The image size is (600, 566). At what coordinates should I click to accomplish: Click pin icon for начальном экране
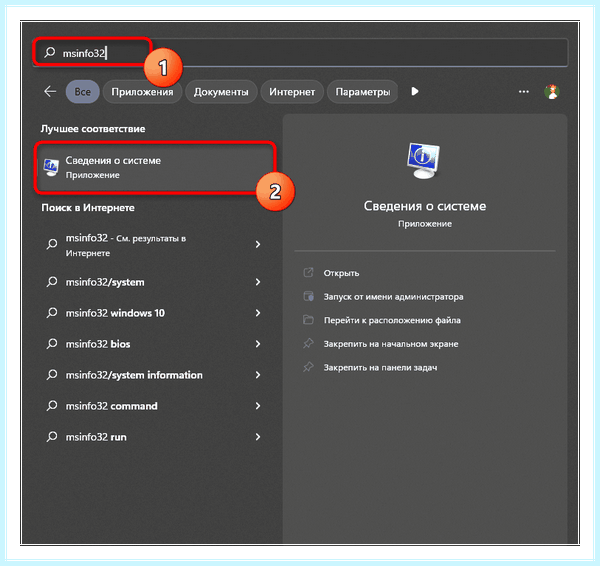(x=308, y=343)
